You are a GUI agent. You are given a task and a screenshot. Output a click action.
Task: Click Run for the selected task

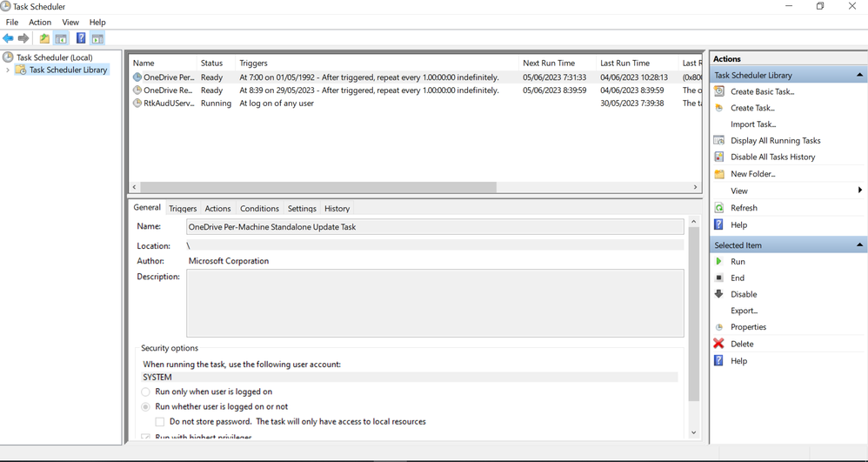[x=738, y=262]
